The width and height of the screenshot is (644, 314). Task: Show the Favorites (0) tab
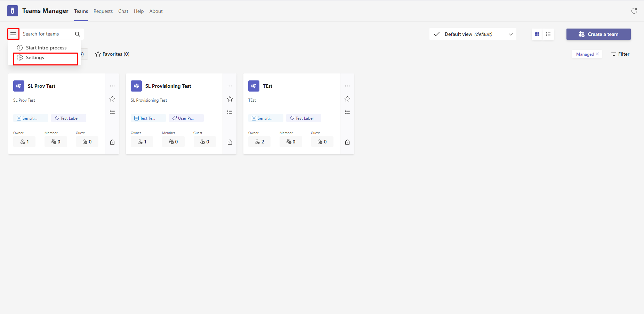tap(112, 54)
